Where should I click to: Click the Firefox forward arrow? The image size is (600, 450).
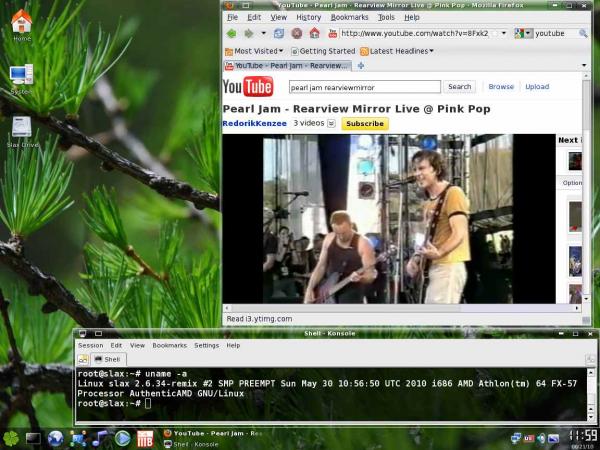click(x=249, y=34)
